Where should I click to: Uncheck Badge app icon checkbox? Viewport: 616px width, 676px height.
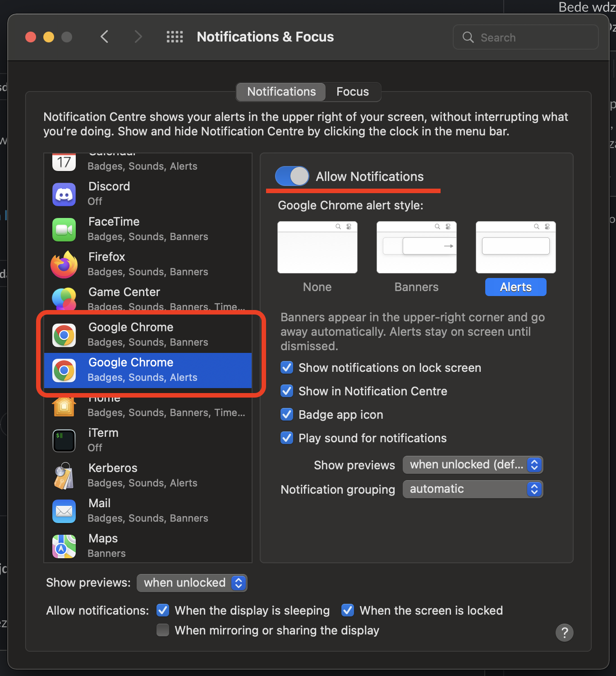[x=287, y=414]
